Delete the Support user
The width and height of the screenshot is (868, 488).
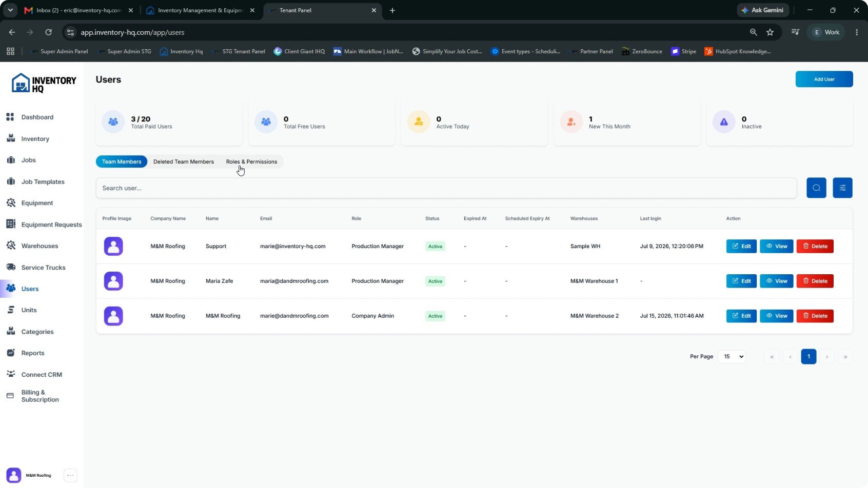tap(815, 246)
